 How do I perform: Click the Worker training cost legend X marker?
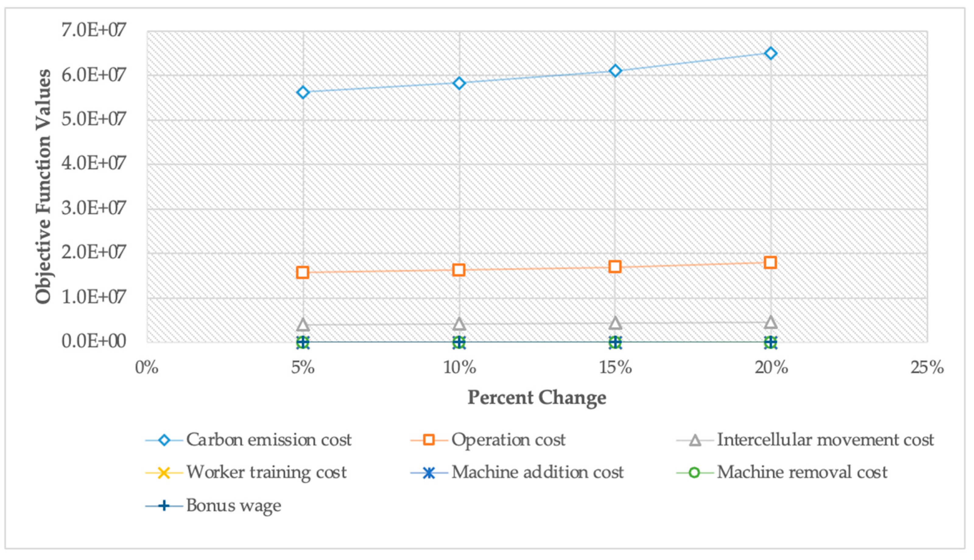click(164, 473)
